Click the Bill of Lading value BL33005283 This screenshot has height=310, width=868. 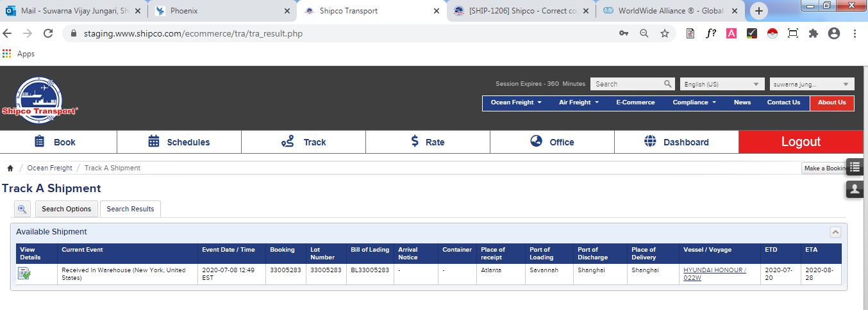click(370, 270)
